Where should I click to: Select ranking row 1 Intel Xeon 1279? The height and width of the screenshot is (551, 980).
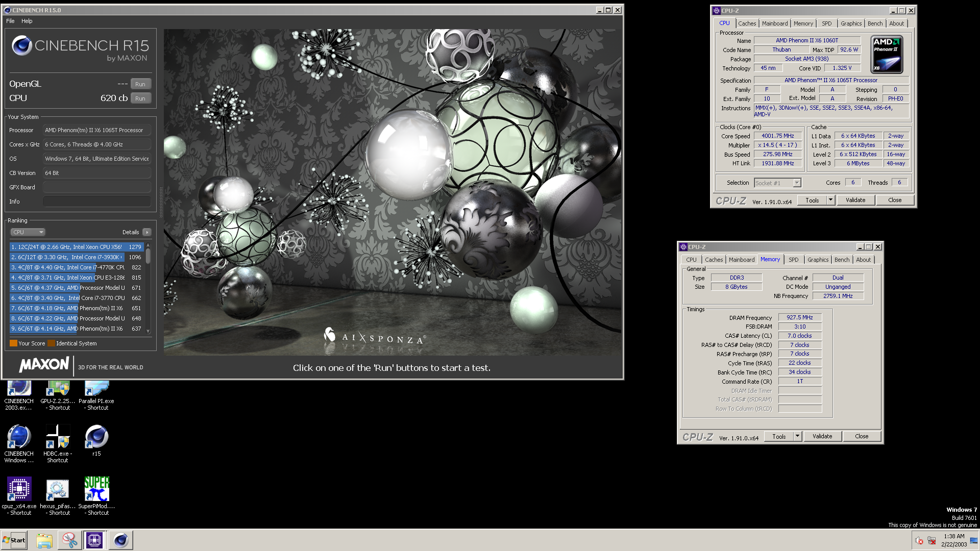click(x=77, y=247)
